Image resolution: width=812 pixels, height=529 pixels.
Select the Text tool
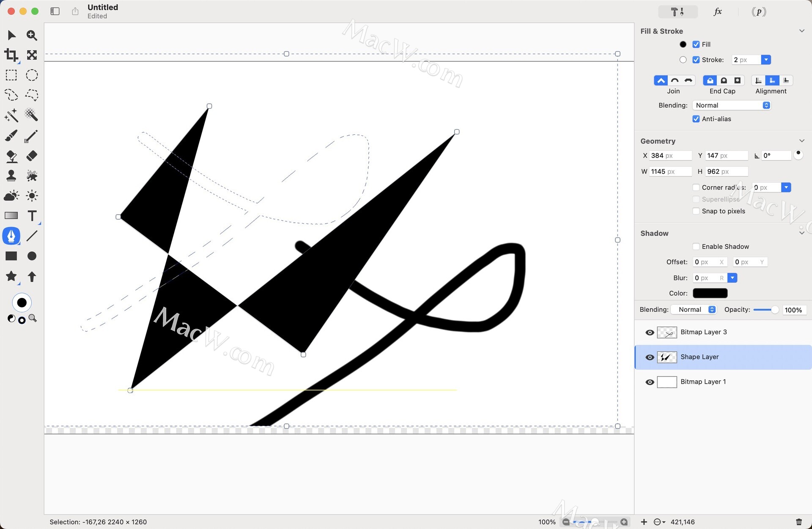point(32,216)
